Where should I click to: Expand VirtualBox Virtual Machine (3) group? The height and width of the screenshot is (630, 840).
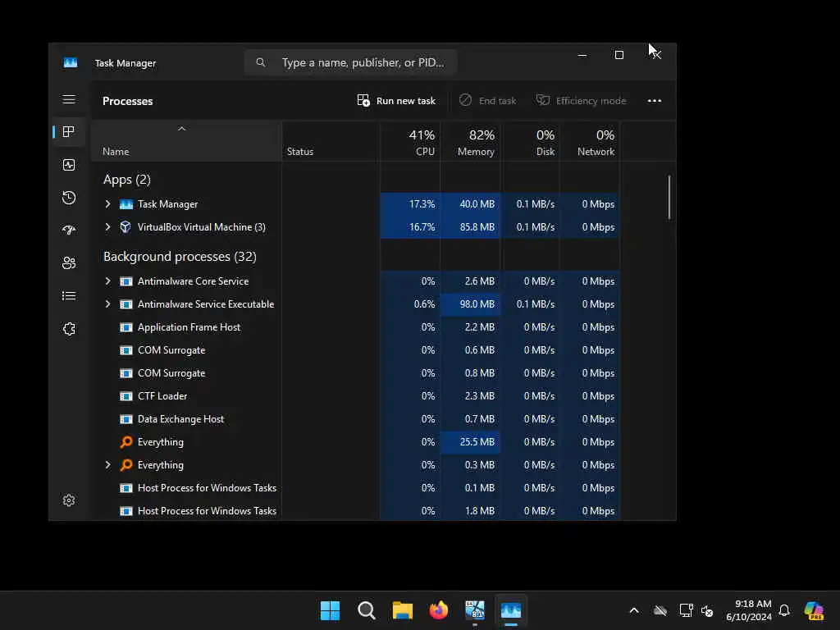point(107,227)
